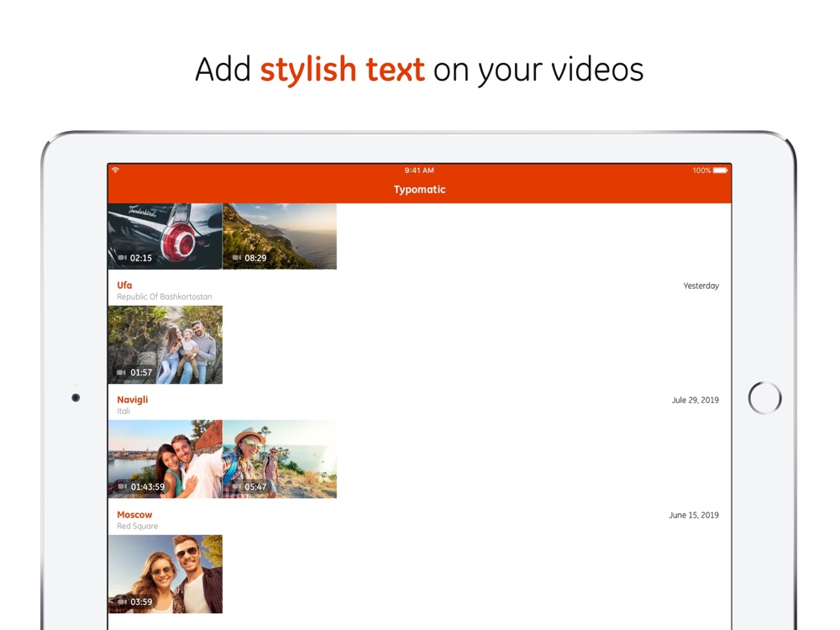This screenshot has width=840, height=630.
Task: Open the couple selfie video 01:43:59
Action: (165, 459)
